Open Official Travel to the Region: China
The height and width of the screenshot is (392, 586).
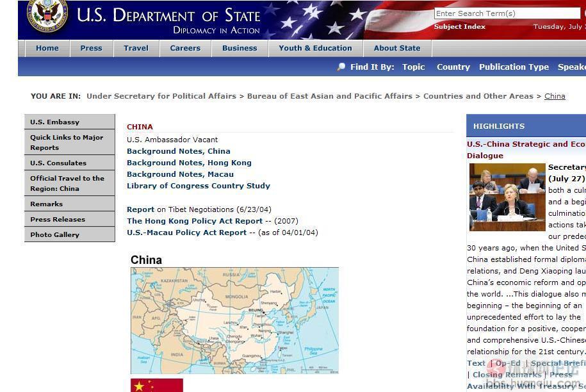[70, 183]
